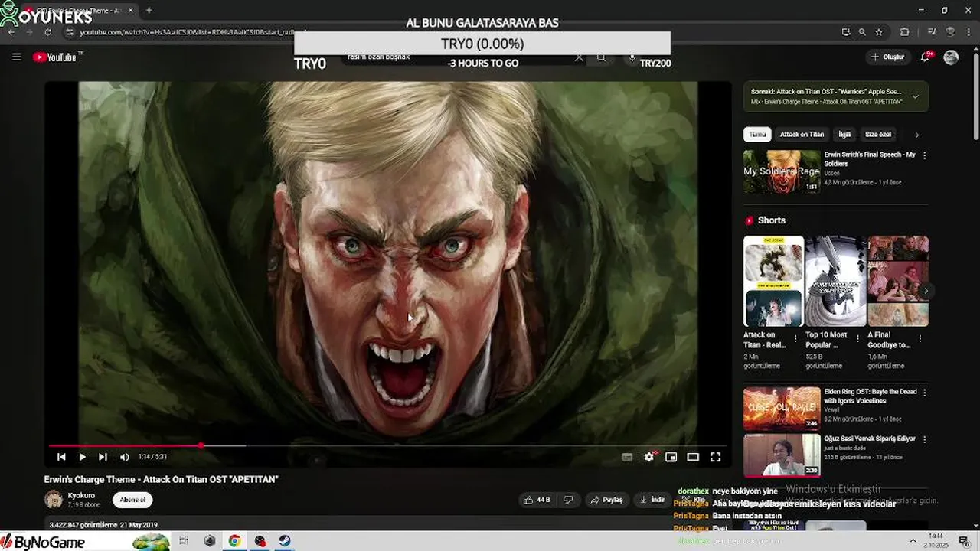Open the Attack on Titan Real short
Image resolution: width=980 pixels, height=551 pixels.
click(773, 281)
